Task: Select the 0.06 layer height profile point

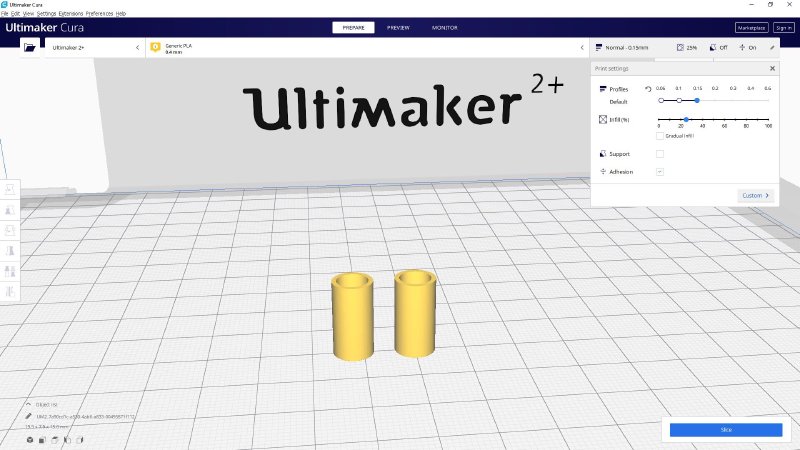Action: (661, 101)
